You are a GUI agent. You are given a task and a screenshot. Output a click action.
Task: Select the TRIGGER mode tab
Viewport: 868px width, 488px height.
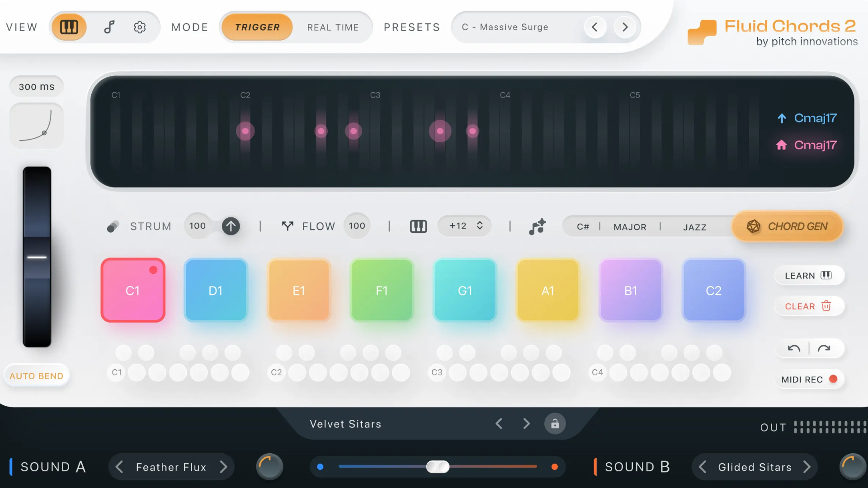[x=257, y=27]
